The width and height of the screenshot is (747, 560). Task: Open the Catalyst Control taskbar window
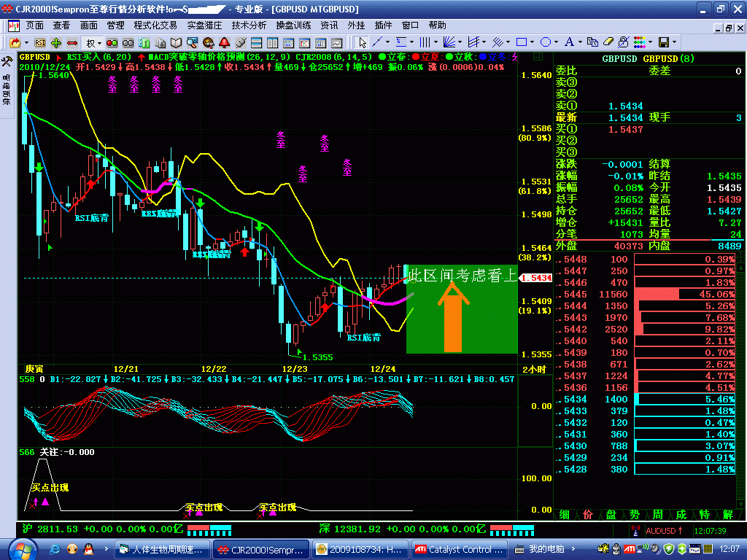coord(458,550)
